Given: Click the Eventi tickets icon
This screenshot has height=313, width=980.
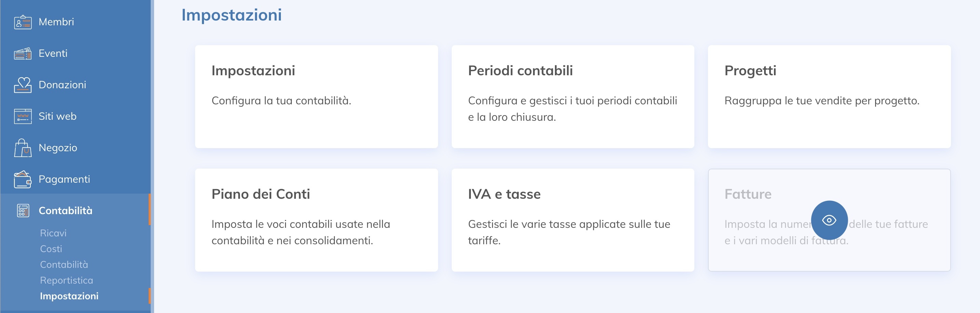Looking at the screenshot, I should 23,54.
